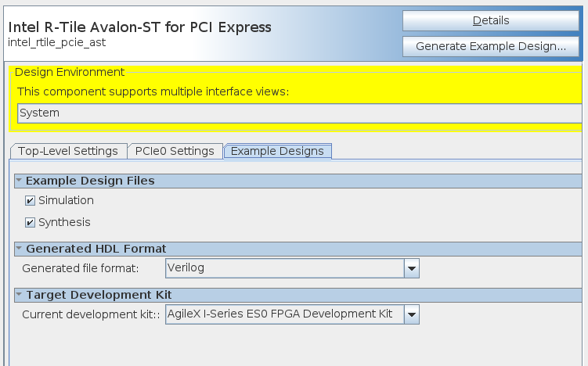
Task: Click the Simulation label text
Action: [x=66, y=201]
